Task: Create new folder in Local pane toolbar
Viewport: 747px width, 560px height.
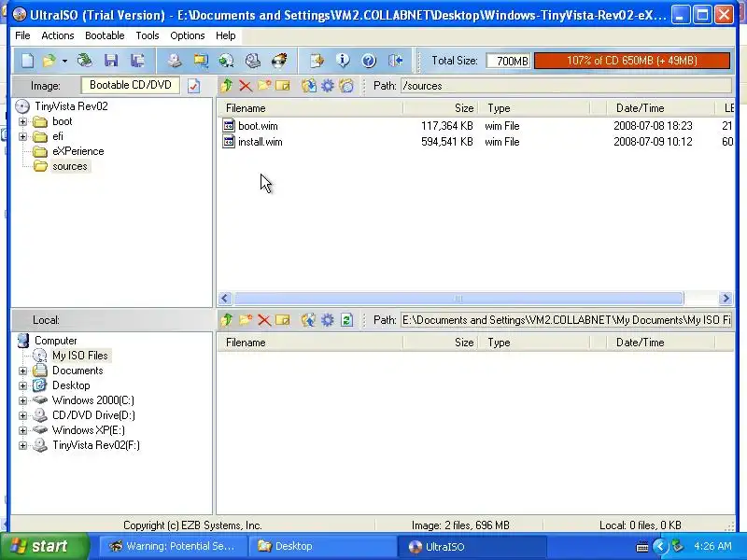Action: click(x=246, y=320)
